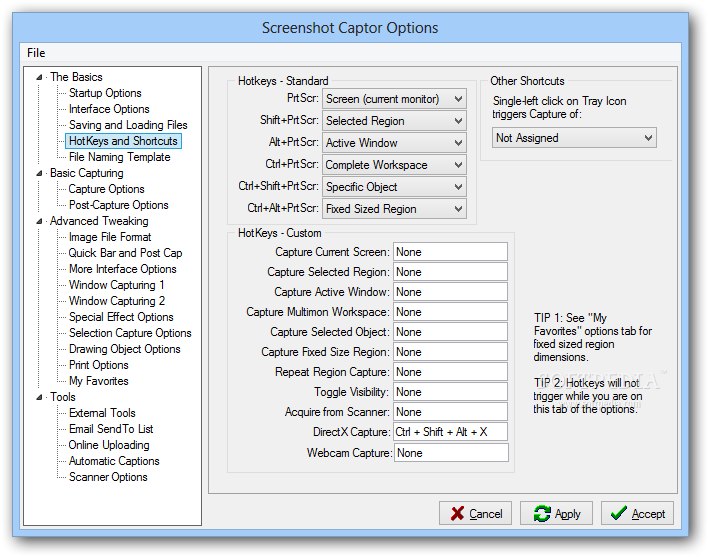Open the Ctrl+Shift+PrtScr action dropdown
The height and width of the screenshot is (557, 709).
click(394, 187)
